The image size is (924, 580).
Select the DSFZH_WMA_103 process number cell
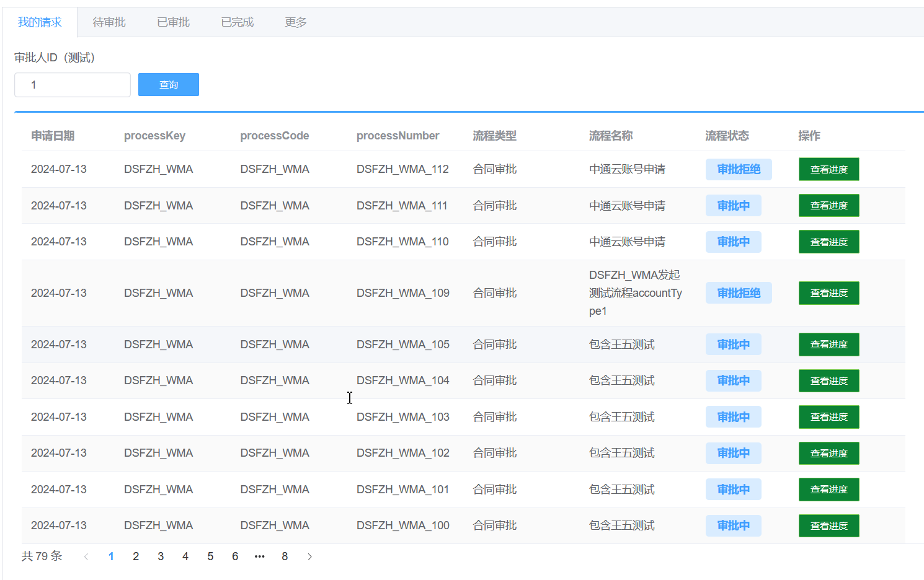click(403, 417)
